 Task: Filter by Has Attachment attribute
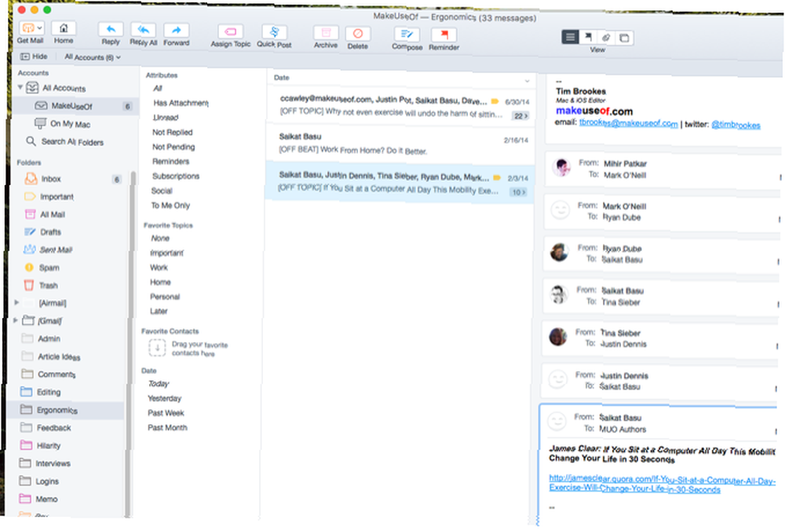[181, 103]
